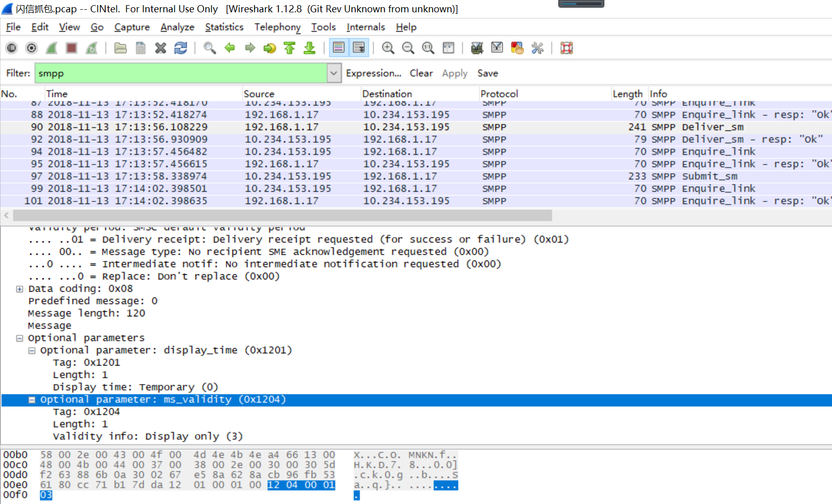This screenshot has width=832, height=504.
Task: Open the Help menu
Action: click(406, 27)
